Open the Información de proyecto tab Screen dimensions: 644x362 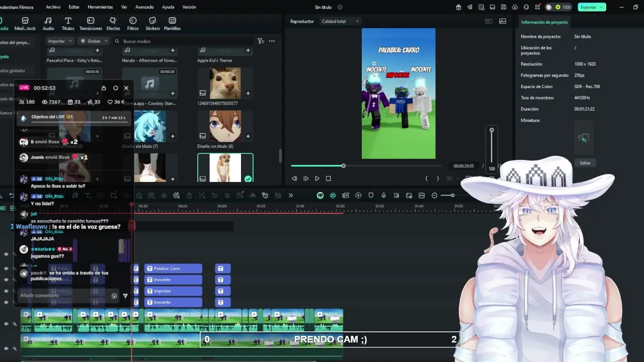coord(544,22)
